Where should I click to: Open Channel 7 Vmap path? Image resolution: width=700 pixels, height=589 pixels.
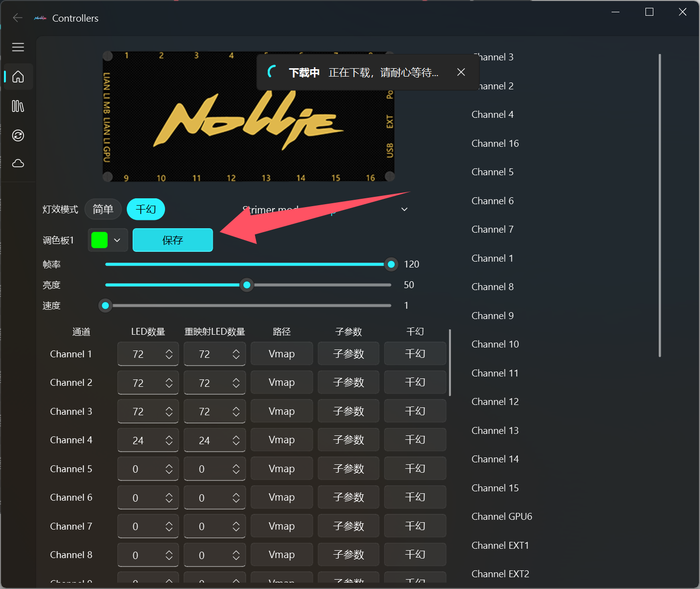coord(281,526)
